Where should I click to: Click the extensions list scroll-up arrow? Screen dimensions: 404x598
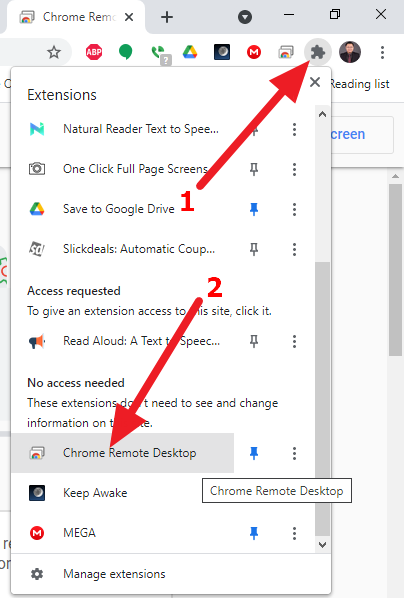[322, 114]
